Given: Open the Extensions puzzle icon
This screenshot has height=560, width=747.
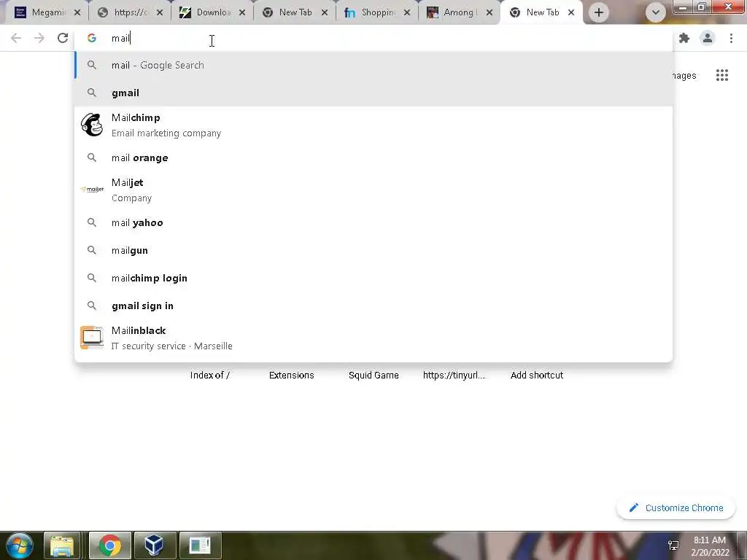Looking at the screenshot, I should 684,38.
